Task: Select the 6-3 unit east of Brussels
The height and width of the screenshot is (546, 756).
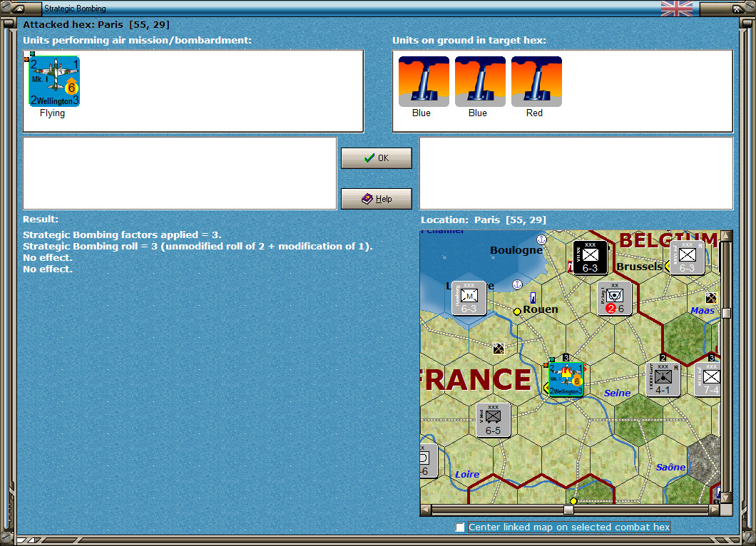Action: [687, 258]
